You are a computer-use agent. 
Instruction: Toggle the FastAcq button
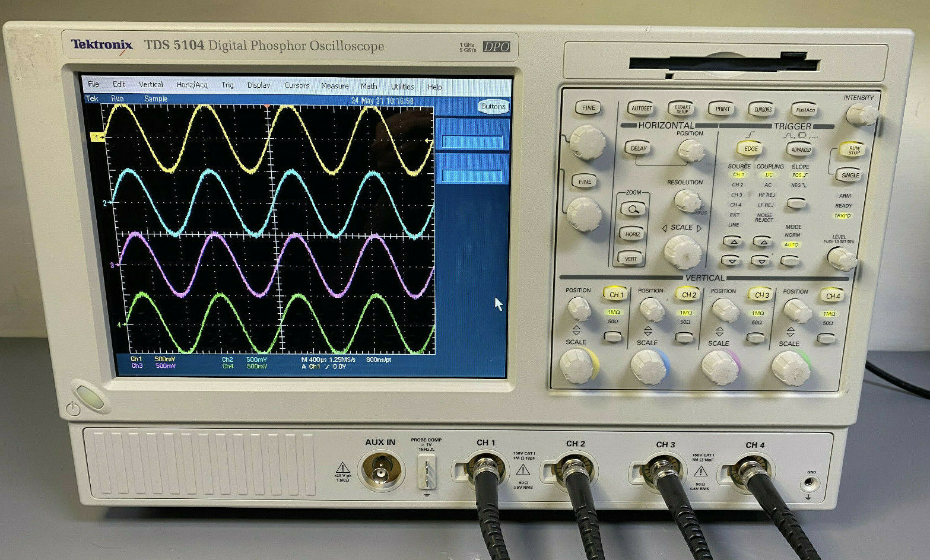point(805,110)
